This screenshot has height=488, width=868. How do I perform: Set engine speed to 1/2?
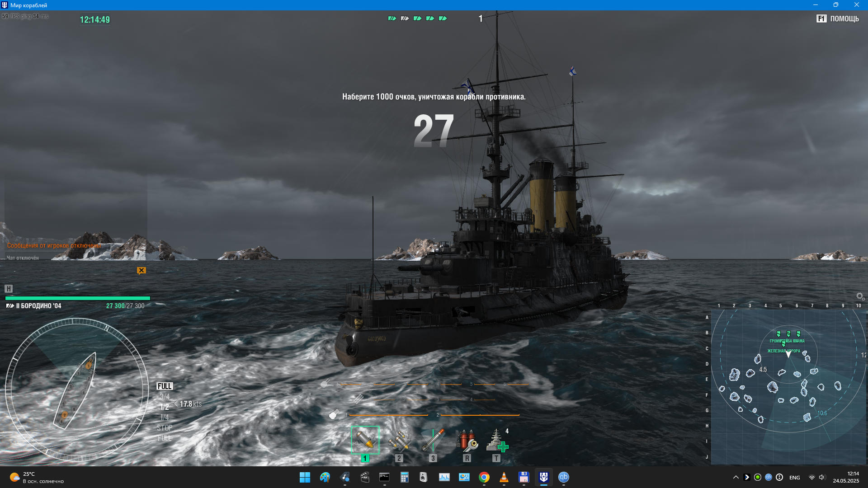(165, 407)
